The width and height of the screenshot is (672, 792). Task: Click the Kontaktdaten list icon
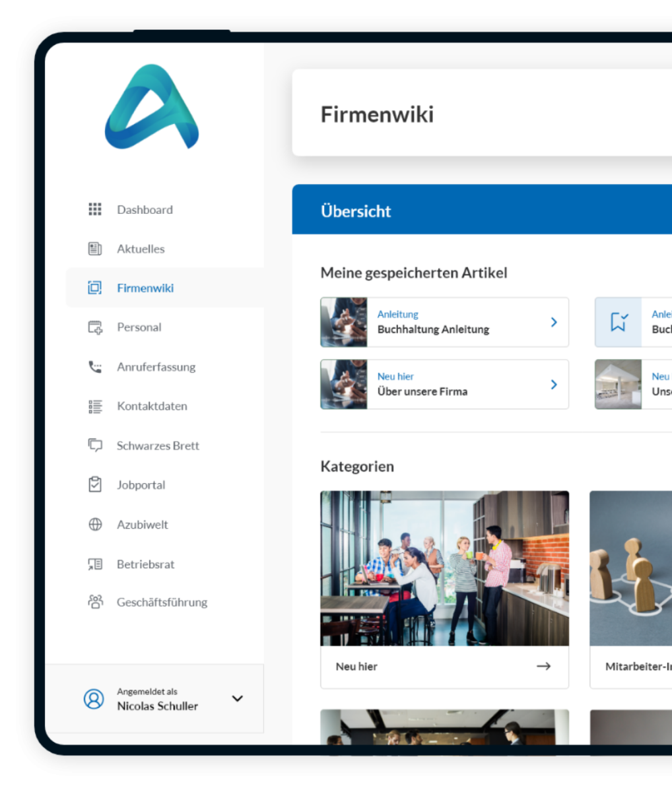pyautogui.click(x=95, y=406)
